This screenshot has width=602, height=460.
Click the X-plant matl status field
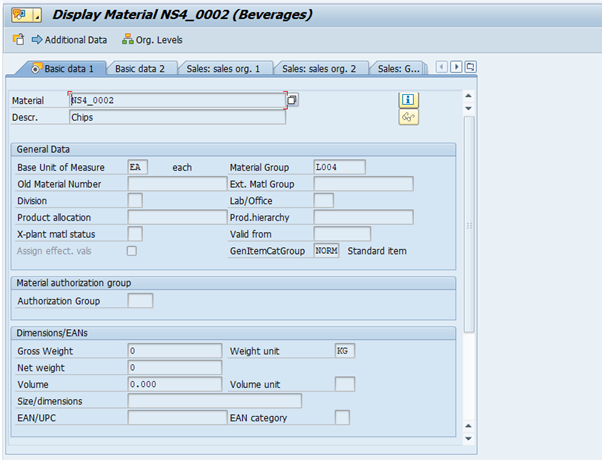[135, 234]
